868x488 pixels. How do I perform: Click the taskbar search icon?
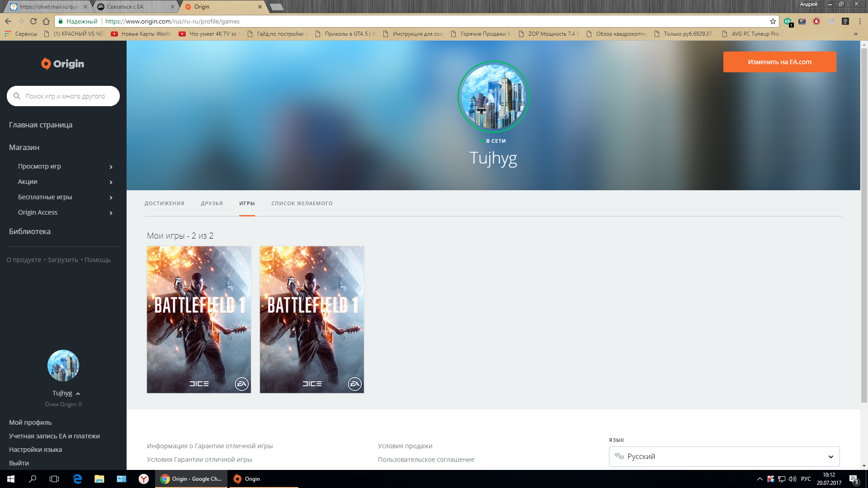(33, 479)
